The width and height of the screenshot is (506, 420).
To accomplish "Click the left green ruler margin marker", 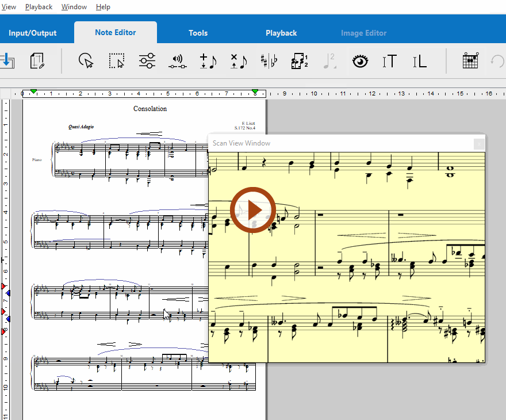I will [x=33, y=91].
